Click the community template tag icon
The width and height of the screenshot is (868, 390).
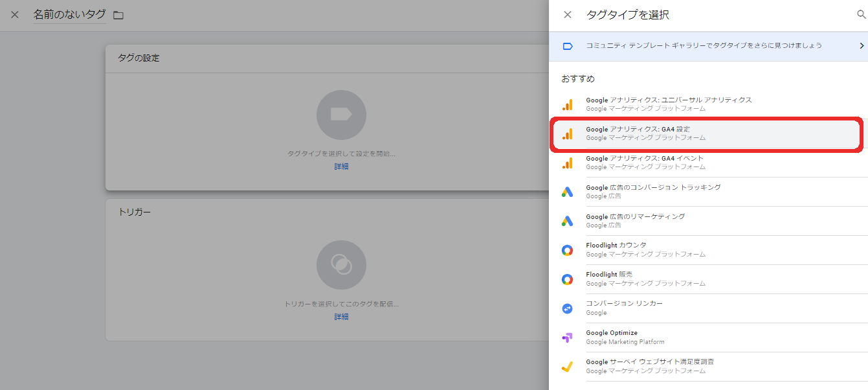coord(568,46)
